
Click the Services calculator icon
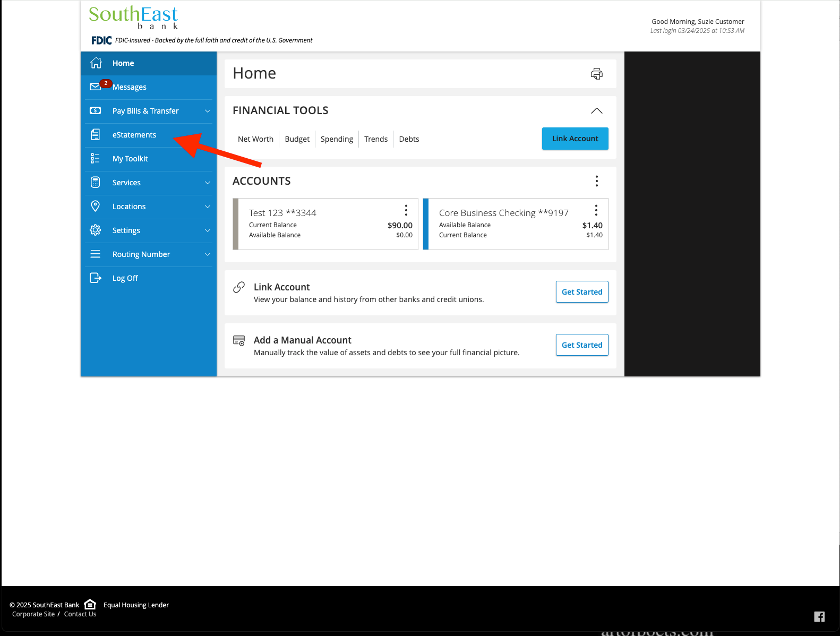pyautogui.click(x=96, y=182)
